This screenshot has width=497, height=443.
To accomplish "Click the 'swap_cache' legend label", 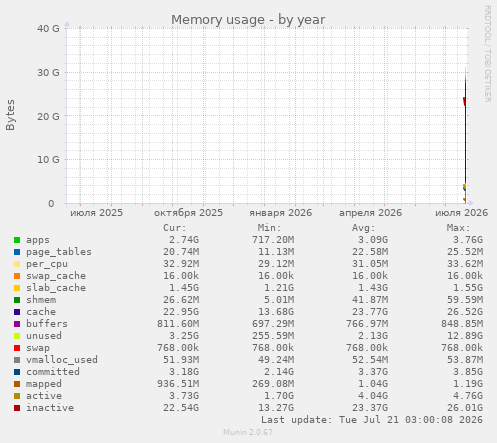I will 56,276.
